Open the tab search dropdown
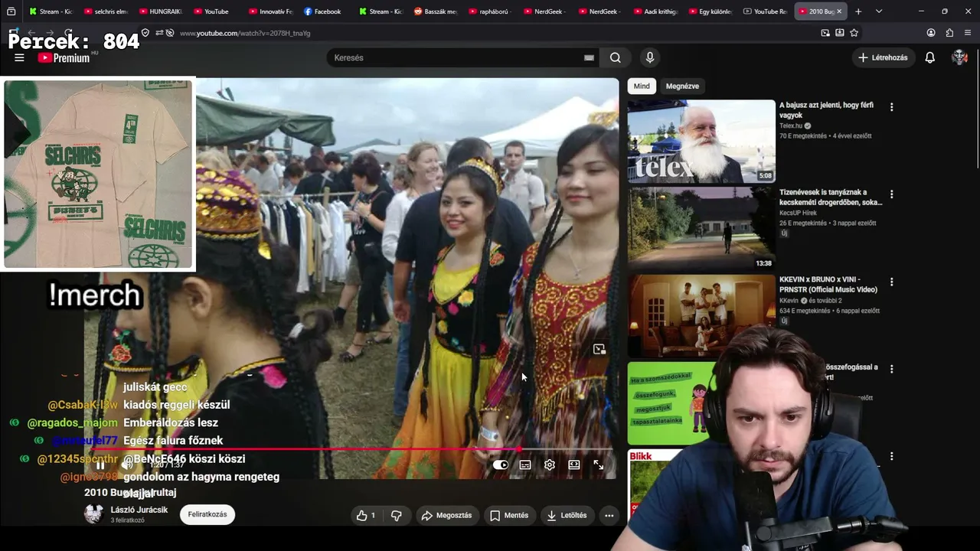This screenshot has width=980, height=551. (878, 11)
